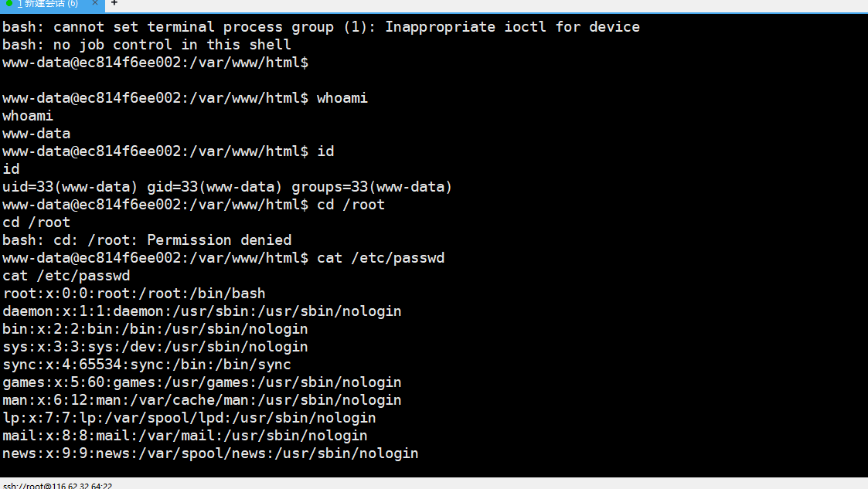Open a new session tab with the plus button

point(113,4)
